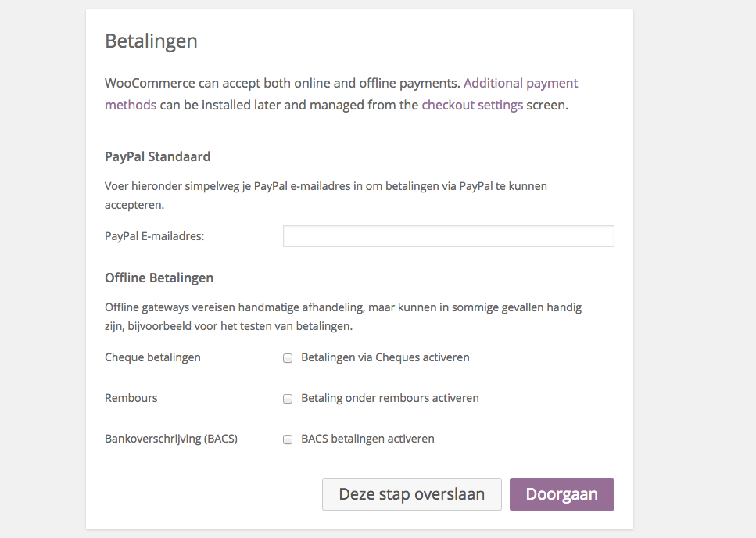Enable Betalingen via Cheques activeren checkbox
Viewport: 756px width, 538px height.
[x=288, y=357]
